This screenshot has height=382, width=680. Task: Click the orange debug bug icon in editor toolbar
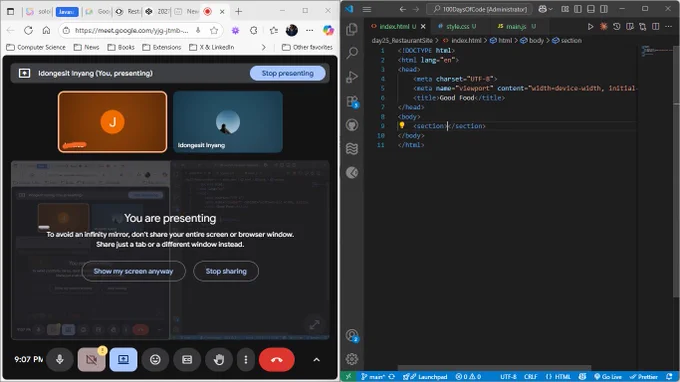click(603, 27)
